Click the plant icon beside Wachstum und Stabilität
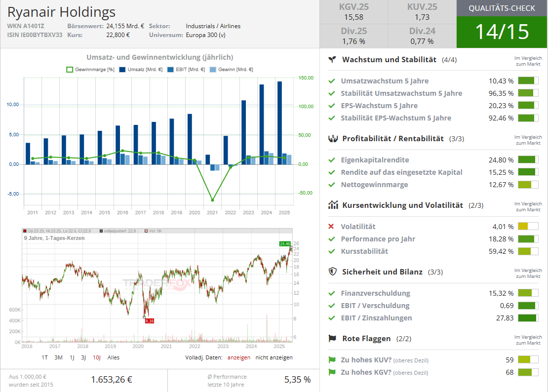Viewport: 548px width, 392px height. [x=332, y=59]
